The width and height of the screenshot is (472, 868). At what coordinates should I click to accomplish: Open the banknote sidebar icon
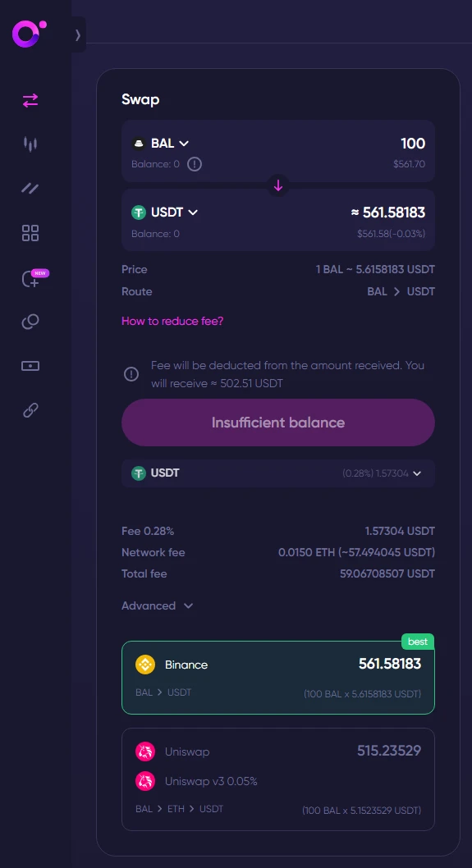30,366
